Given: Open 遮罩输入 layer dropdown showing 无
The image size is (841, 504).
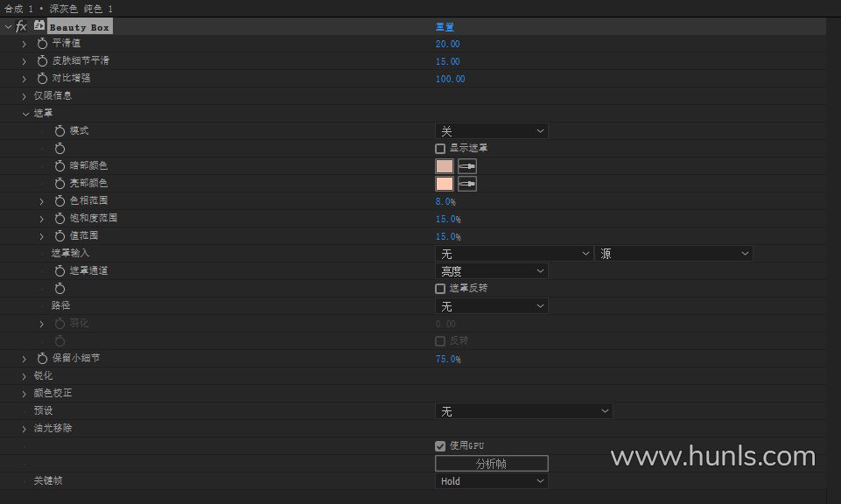Looking at the screenshot, I should 514,254.
